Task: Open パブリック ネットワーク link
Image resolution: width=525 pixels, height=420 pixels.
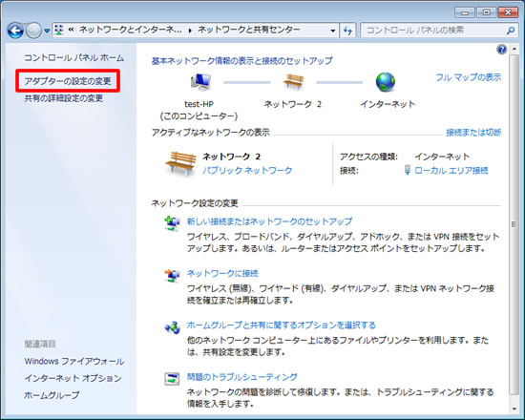Action: [247, 170]
